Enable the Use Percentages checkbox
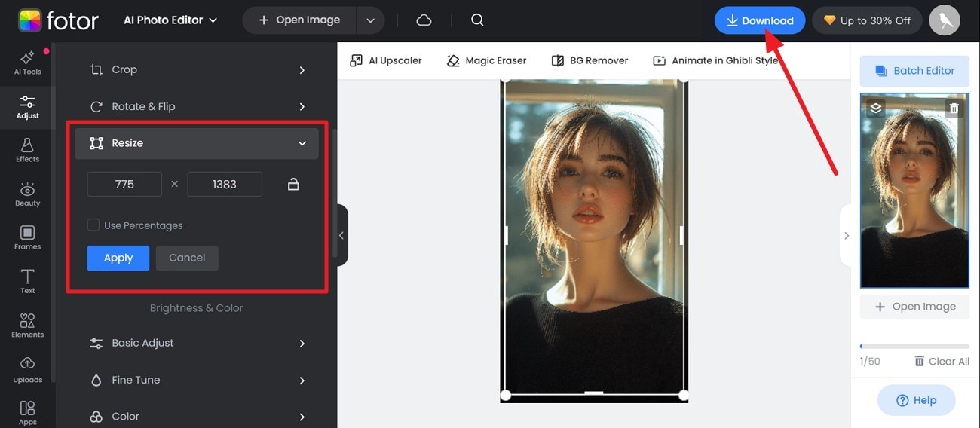Screen dimensions: 980x428 tap(93, 225)
